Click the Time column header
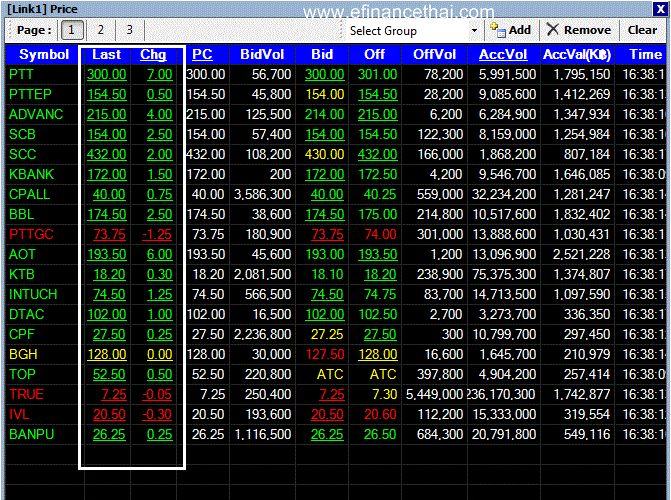Screen dimensions: 671x500 pos(645,54)
